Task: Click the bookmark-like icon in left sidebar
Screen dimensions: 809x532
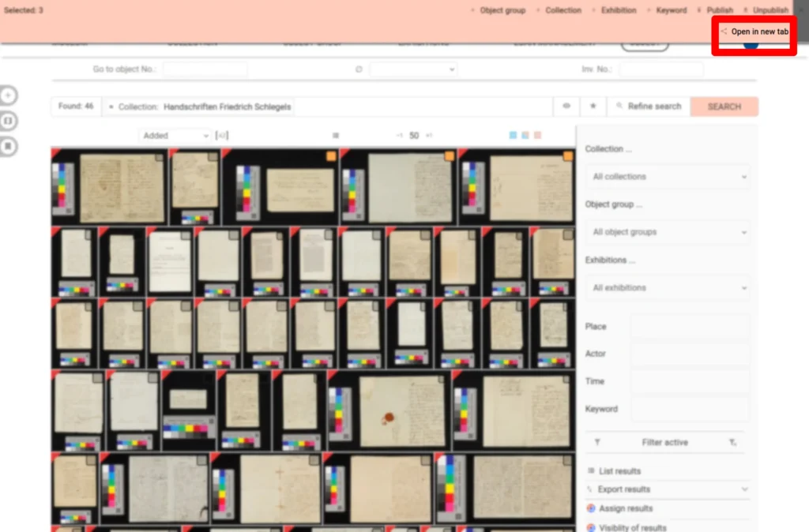Action: tap(8, 146)
